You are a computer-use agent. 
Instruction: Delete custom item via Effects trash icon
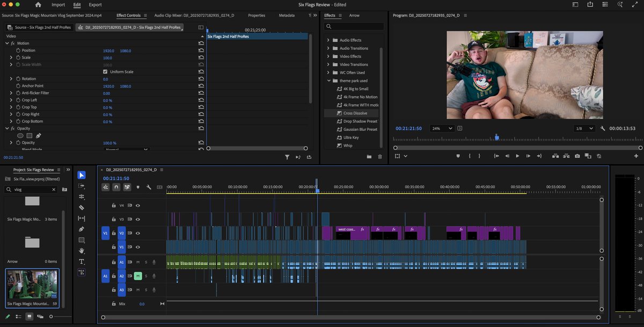coord(380,157)
